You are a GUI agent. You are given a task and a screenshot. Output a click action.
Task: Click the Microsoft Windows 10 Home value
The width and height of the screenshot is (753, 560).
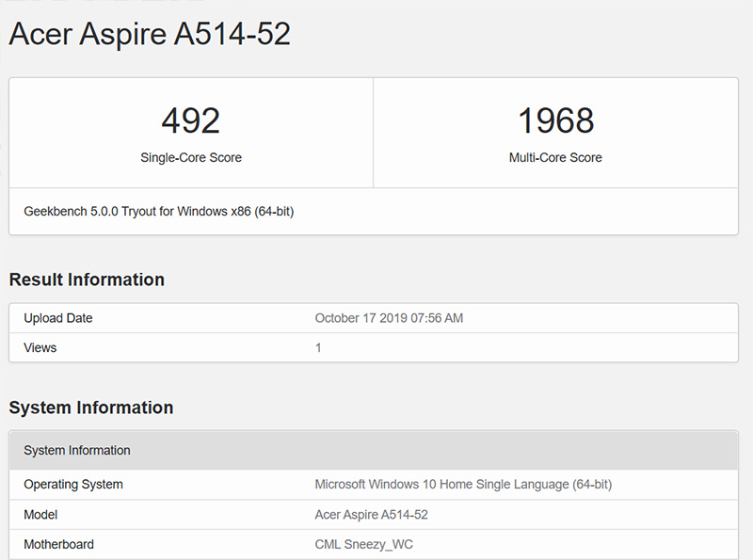click(463, 484)
